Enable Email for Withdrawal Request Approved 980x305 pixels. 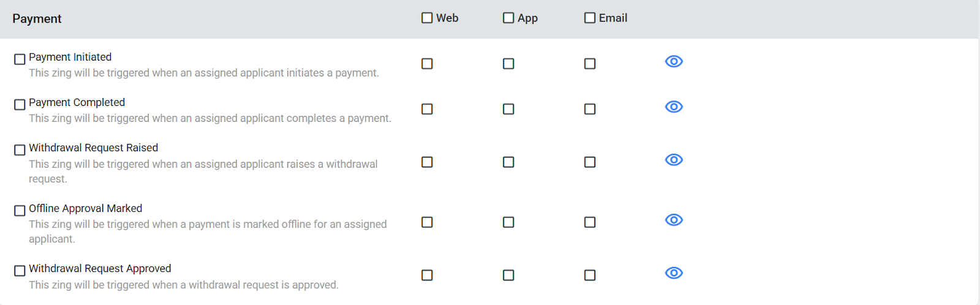click(590, 275)
